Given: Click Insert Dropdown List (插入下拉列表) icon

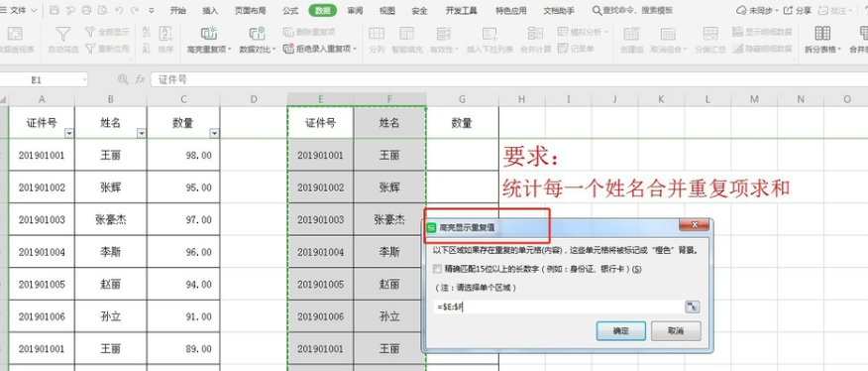Looking at the screenshot, I should (x=489, y=34).
